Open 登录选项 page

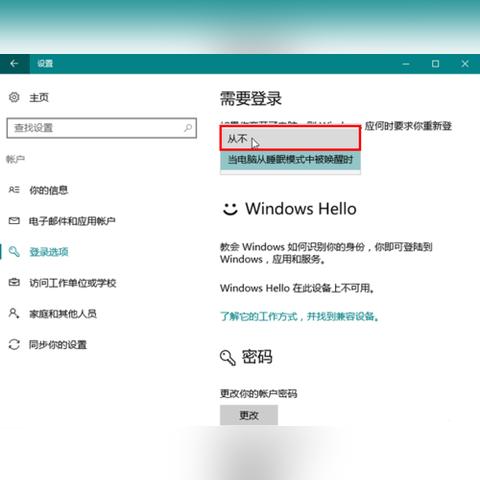point(49,252)
